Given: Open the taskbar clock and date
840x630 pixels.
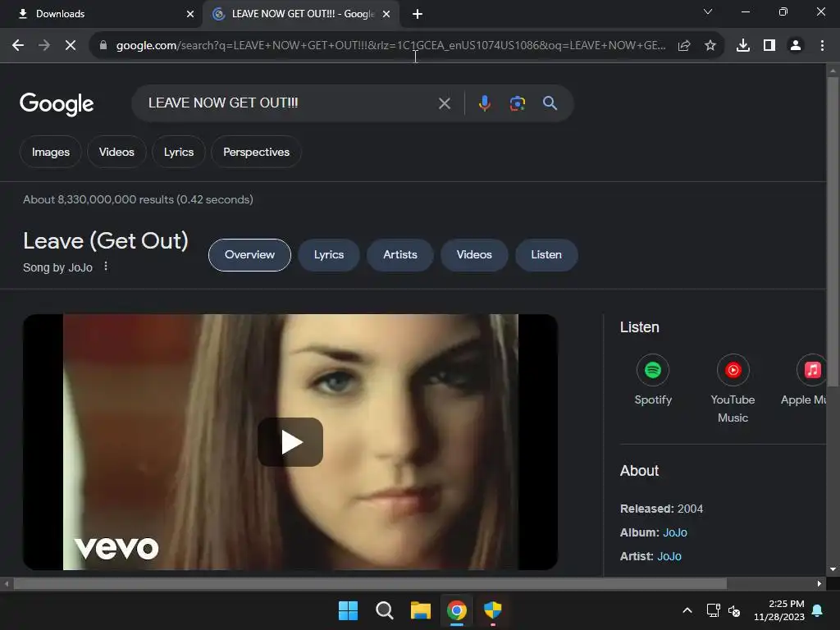Looking at the screenshot, I should [x=779, y=610].
